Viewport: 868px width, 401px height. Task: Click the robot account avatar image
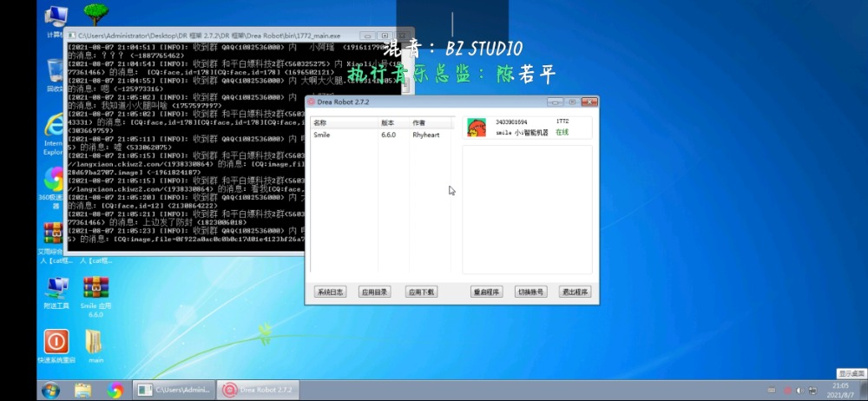(477, 128)
